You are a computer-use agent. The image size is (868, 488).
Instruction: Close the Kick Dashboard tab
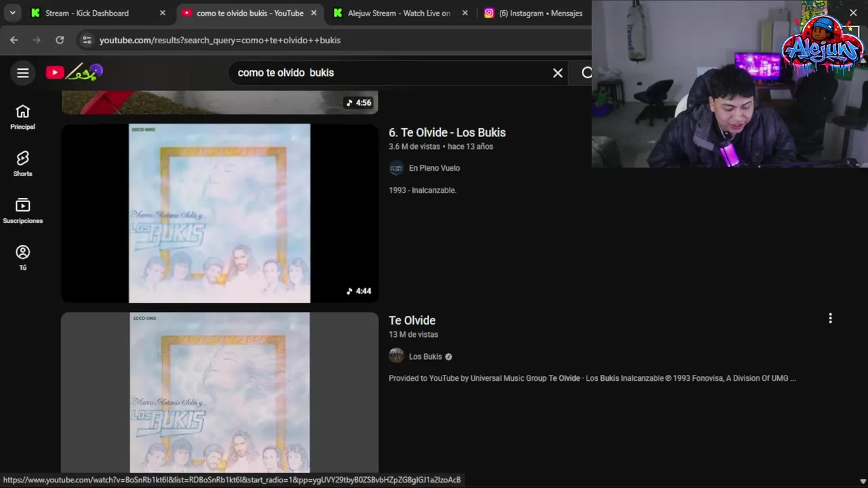tap(162, 13)
